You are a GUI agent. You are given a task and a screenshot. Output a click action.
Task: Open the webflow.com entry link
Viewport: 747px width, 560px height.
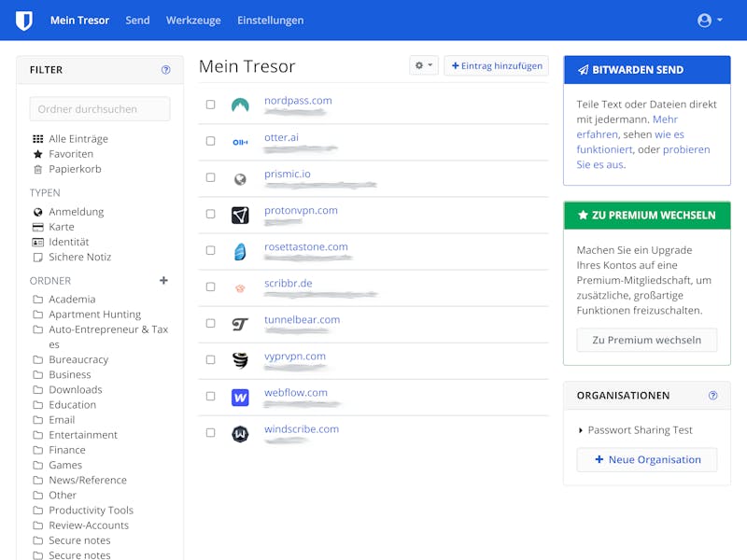(x=296, y=393)
